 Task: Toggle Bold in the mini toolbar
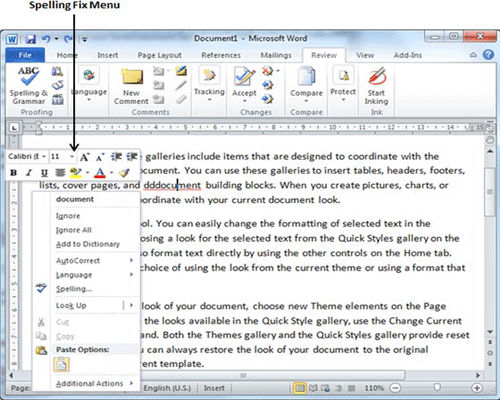click(x=13, y=173)
